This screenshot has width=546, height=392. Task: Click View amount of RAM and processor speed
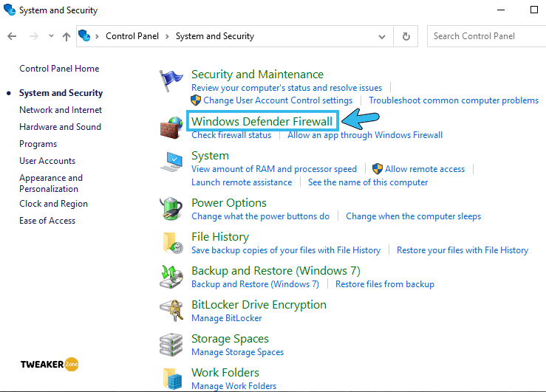(x=274, y=169)
